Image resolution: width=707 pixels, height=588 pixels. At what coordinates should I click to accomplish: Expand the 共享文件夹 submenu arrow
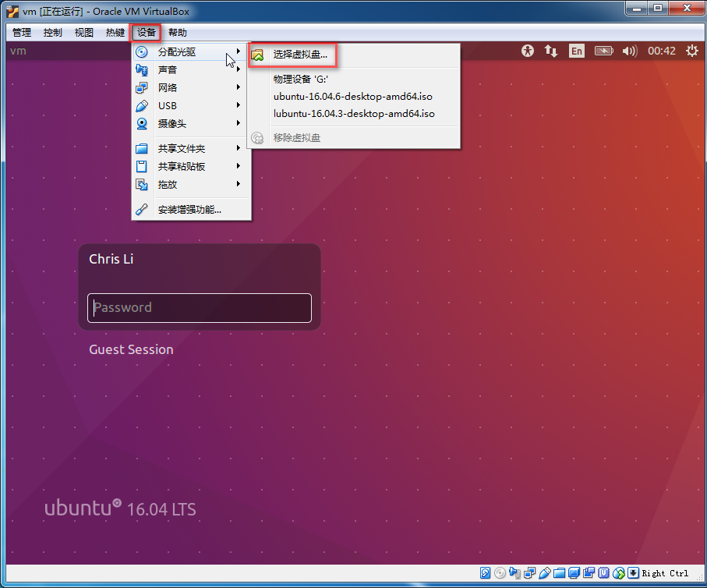pos(238,148)
